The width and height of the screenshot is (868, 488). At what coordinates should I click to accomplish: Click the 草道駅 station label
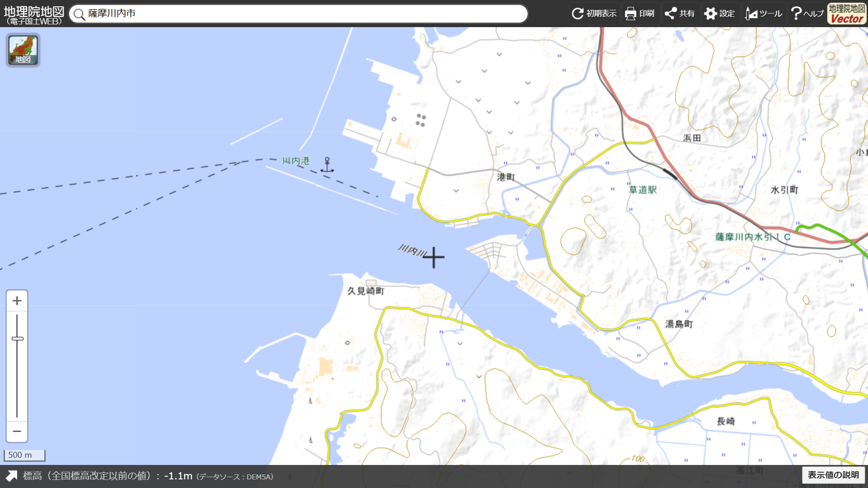tap(642, 190)
